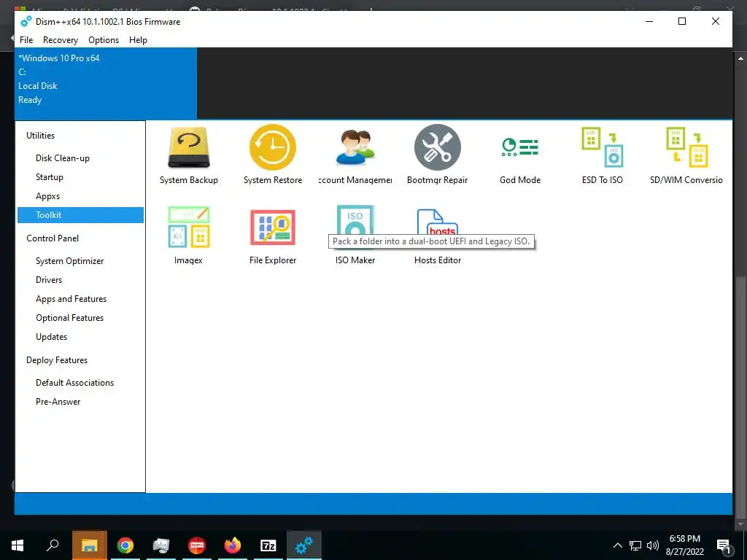Click the taskbar search icon
Image resolution: width=747 pixels, height=560 pixels.
[x=53, y=545]
